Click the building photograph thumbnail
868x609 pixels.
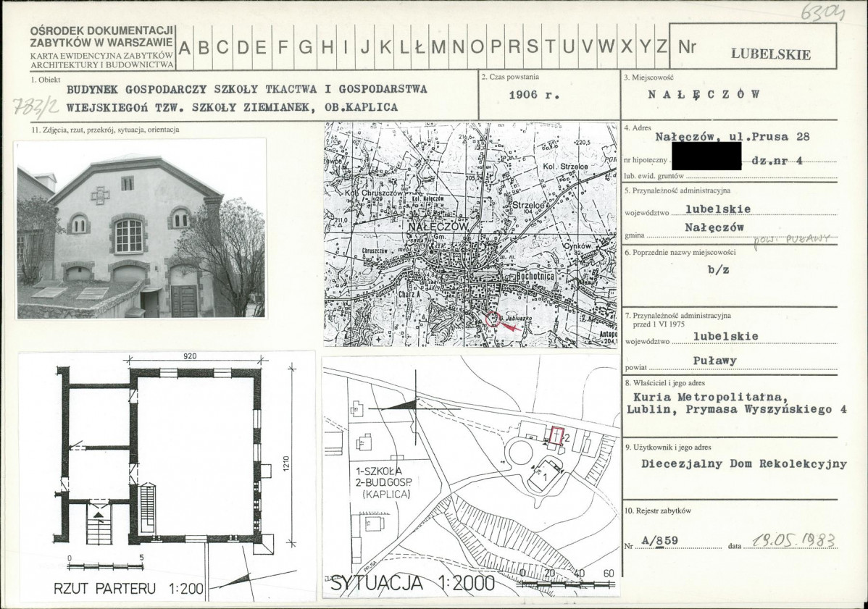[x=141, y=228]
